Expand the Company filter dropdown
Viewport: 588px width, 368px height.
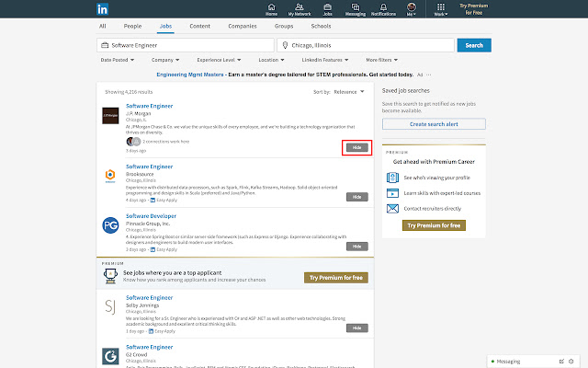(x=165, y=60)
